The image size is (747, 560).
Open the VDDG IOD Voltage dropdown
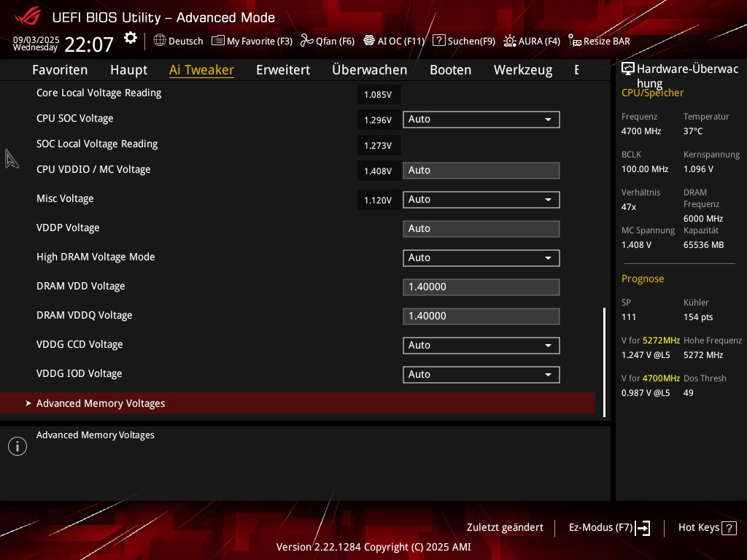pyautogui.click(x=481, y=375)
